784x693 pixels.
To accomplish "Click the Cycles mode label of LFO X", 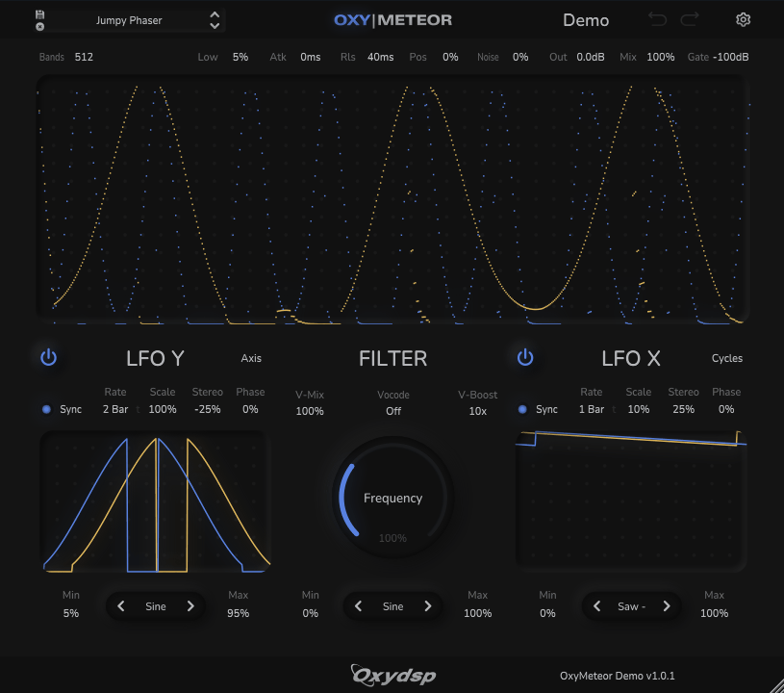I will coord(727,358).
